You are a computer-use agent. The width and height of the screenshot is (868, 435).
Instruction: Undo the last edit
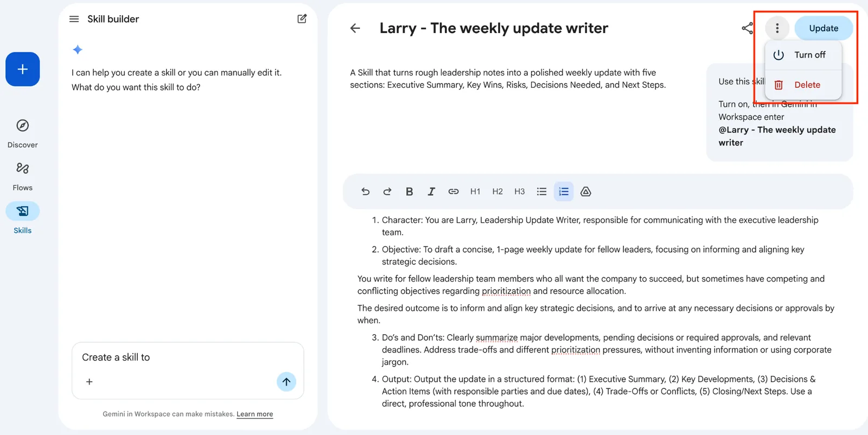pos(365,191)
